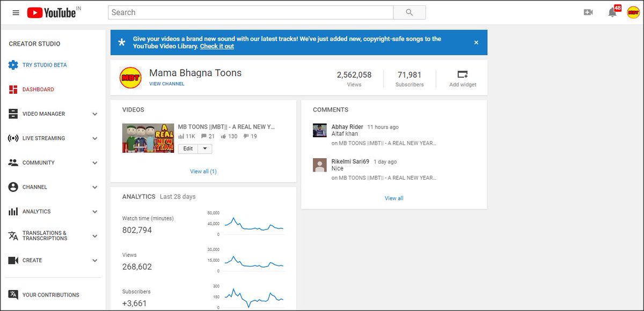Viewport: 644px width, 311px height.
Task: Click the 71,981 Subscribers count
Action: click(409, 75)
